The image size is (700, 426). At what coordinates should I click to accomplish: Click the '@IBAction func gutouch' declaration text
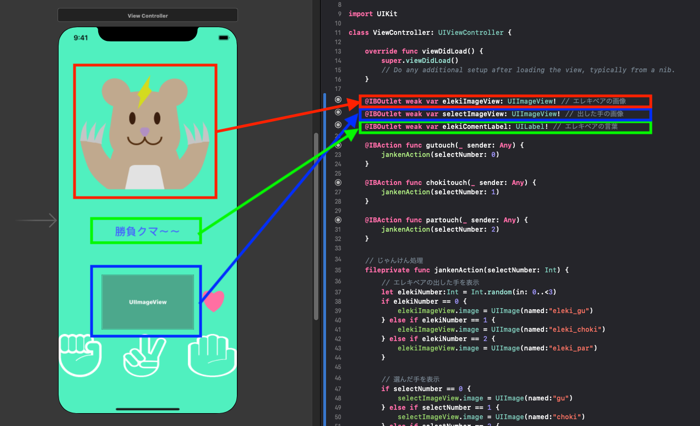tap(444, 145)
